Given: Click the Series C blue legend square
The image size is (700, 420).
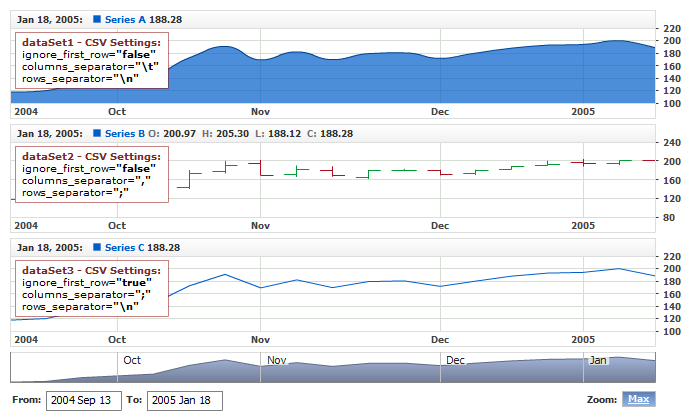Looking at the screenshot, I should [96, 247].
